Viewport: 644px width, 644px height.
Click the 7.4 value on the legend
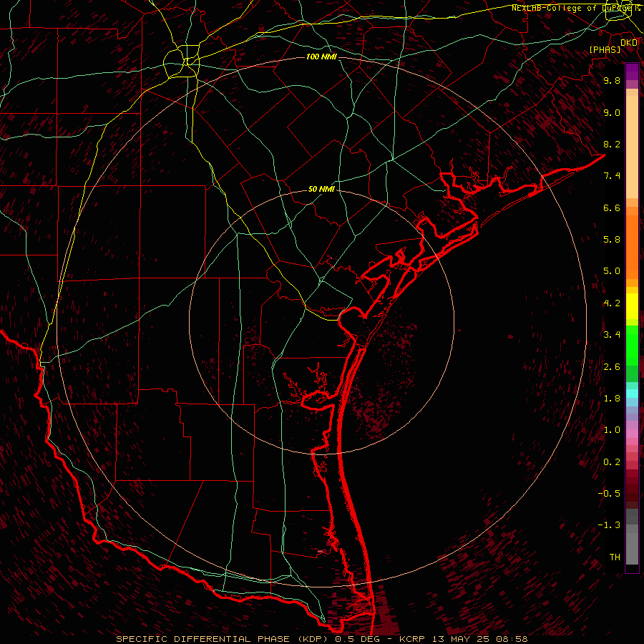[x=612, y=176]
